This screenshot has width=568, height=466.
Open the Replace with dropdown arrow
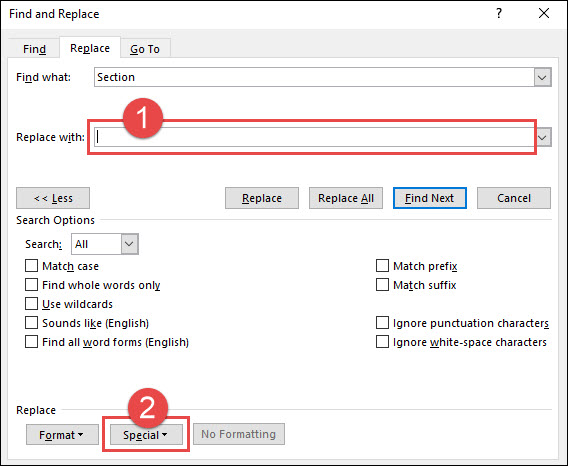point(543,137)
